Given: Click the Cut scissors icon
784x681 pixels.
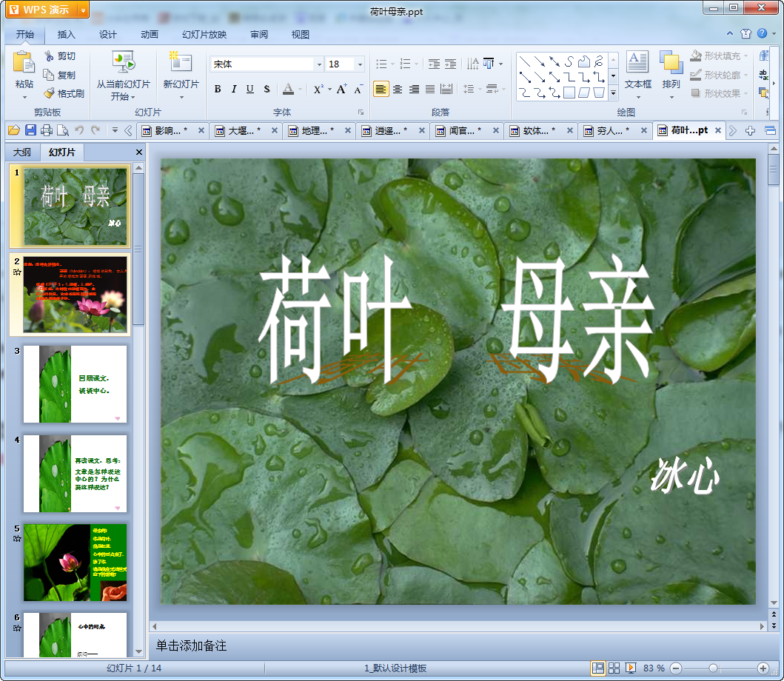Looking at the screenshot, I should (49, 56).
